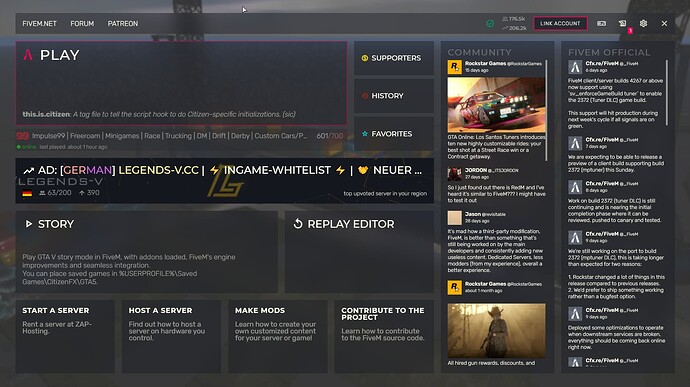Click the Cfx.re/FiveM avatar above 'Deployed some optimizations'

(x=575, y=313)
